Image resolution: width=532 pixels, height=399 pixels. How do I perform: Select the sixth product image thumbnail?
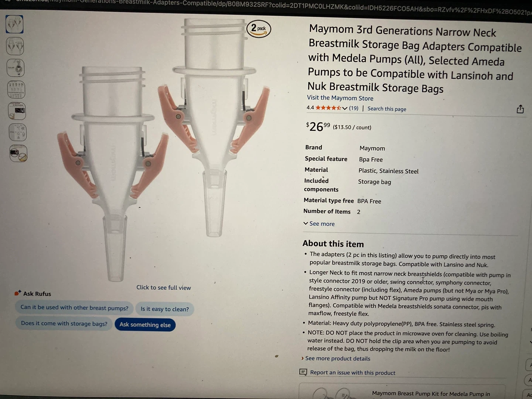tap(18, 132)
